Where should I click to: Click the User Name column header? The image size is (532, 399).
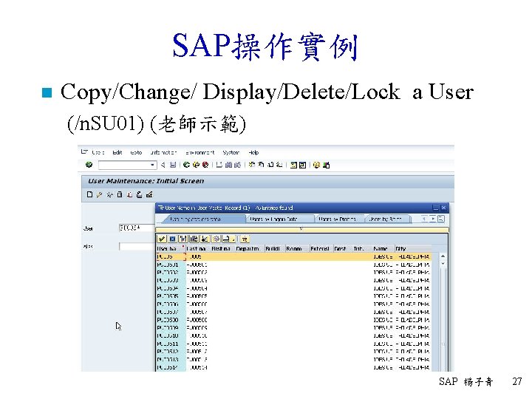171,249
